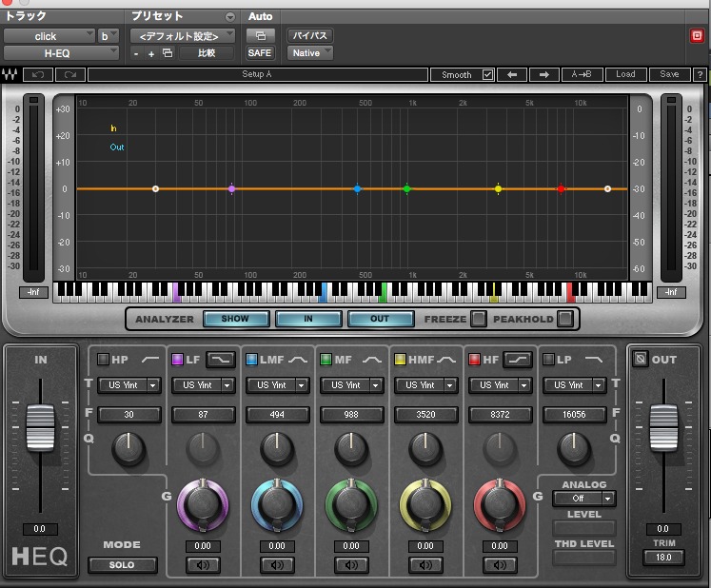Open the LMF band filter type dropdown
This screenshot has height=588, width=711.
pos(276,385)
